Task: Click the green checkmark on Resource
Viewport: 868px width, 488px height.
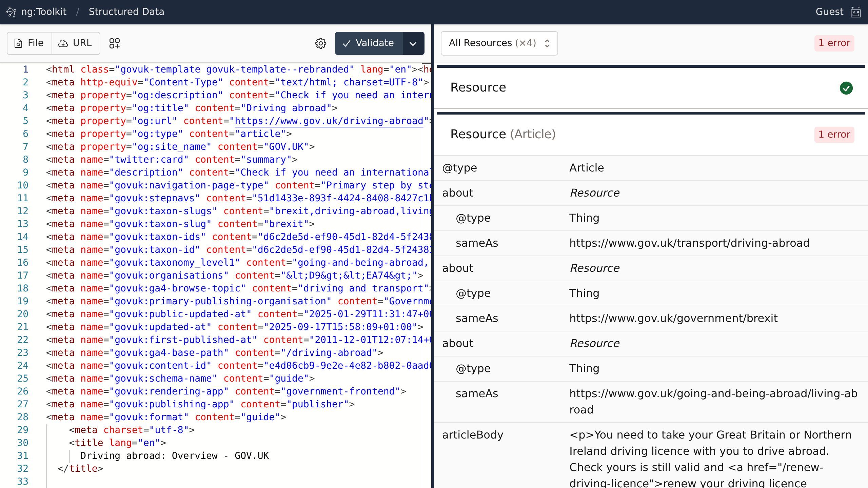Action: point(846,88)
